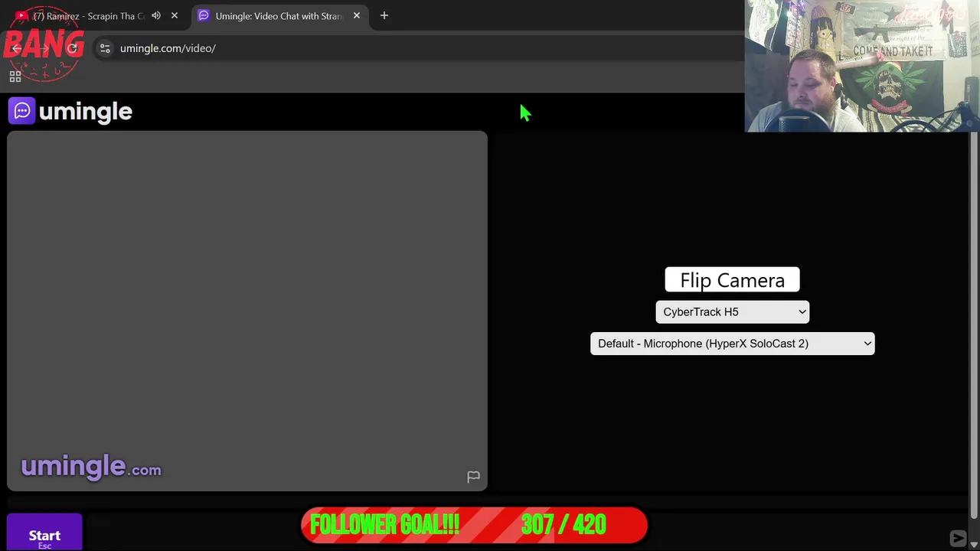Click the send message arrow icon

958,538
